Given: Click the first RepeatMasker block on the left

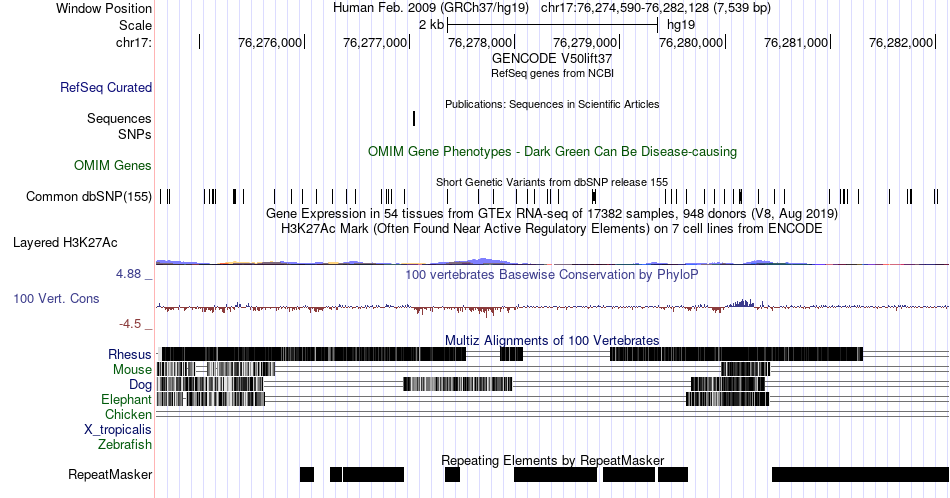Looking at the screenshot, I should pos(307,474).
